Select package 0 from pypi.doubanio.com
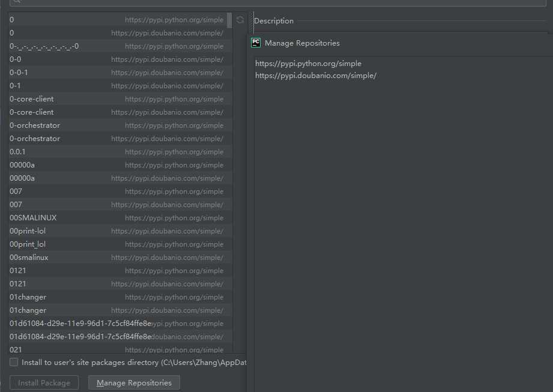Viewport: 553px width, 392px height. point(120,33)
